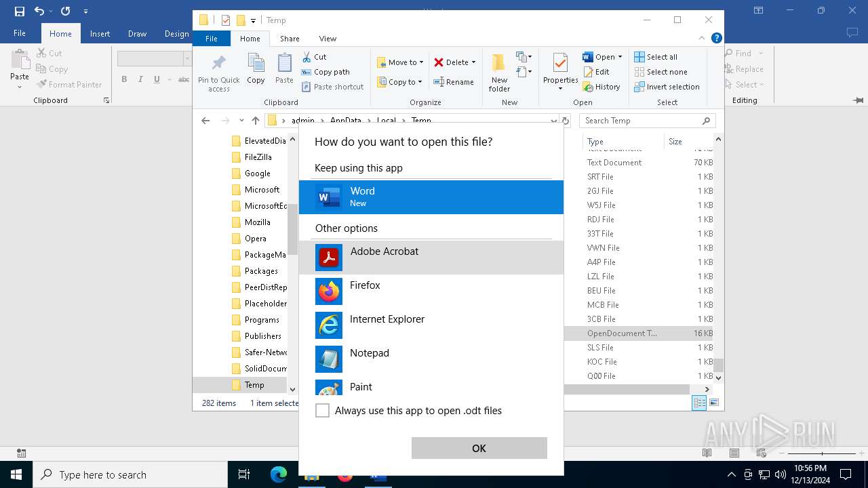Image resolution: width=868 pixels, height=488 pixels.
Task: Confirm the dialog with OK
Action: 479,448
